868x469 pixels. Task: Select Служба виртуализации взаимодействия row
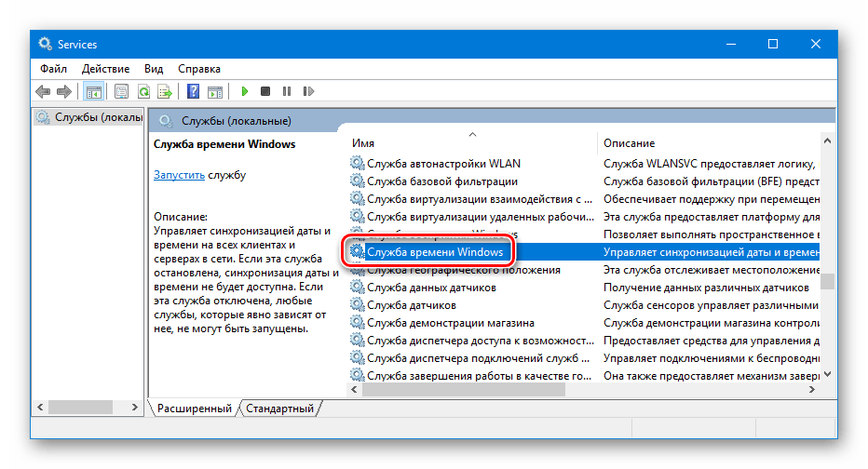584,198
